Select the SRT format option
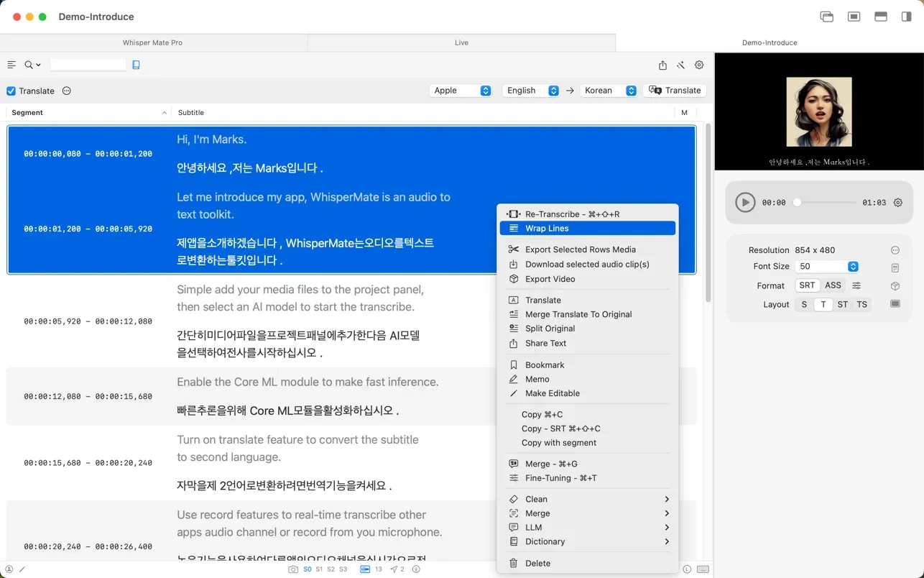Image resolution: width=924 pixels, height=578 pixels. click(807, 285)
